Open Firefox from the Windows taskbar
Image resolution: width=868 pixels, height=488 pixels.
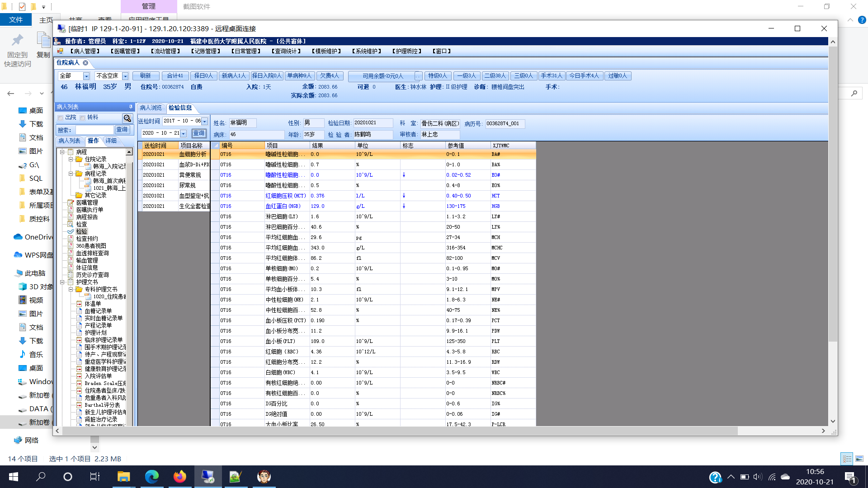click(x=179, y=477)
